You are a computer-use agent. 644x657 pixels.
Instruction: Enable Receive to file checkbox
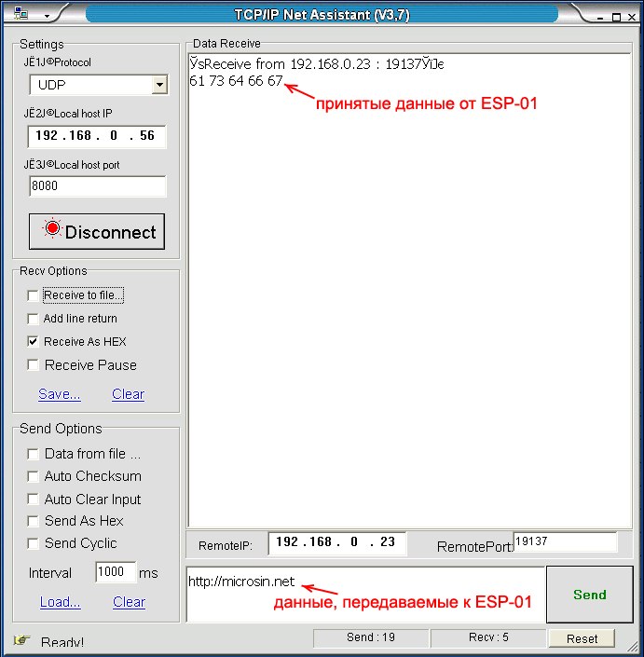(33, 295)
